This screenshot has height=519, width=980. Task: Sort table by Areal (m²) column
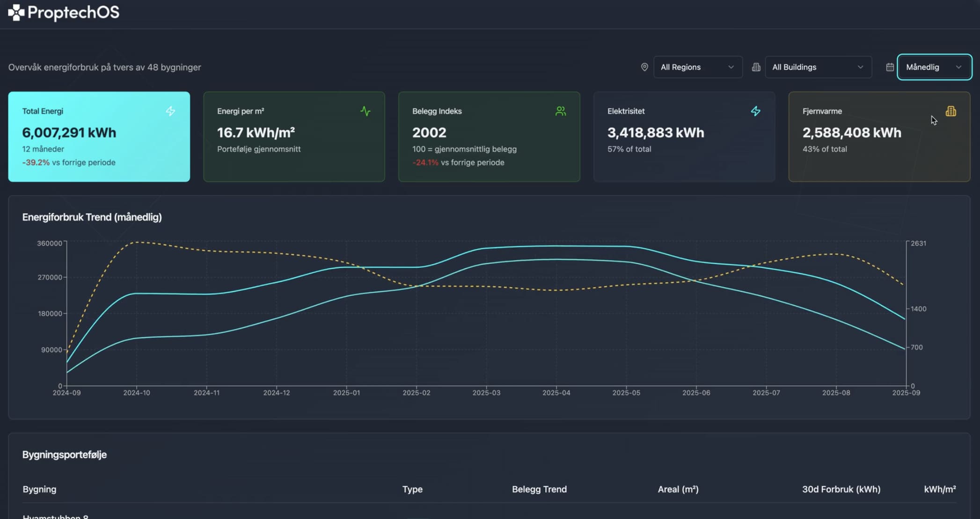[678, 489]
